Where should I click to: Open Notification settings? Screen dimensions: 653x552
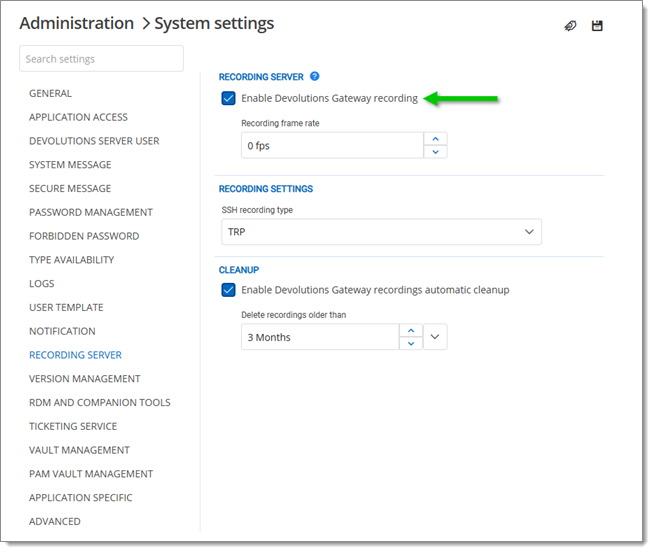[x=62, y=331]
